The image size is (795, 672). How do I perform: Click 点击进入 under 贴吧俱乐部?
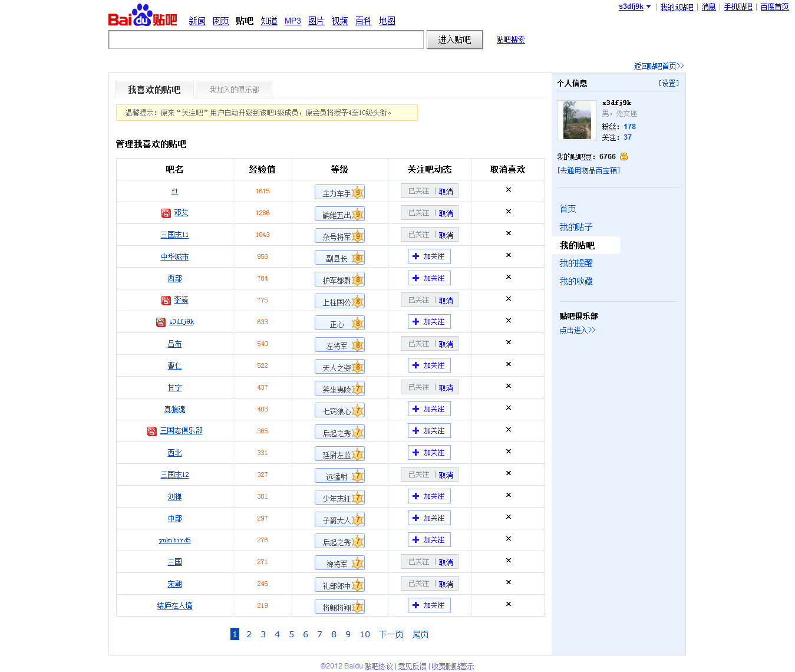tap(578, 330)
